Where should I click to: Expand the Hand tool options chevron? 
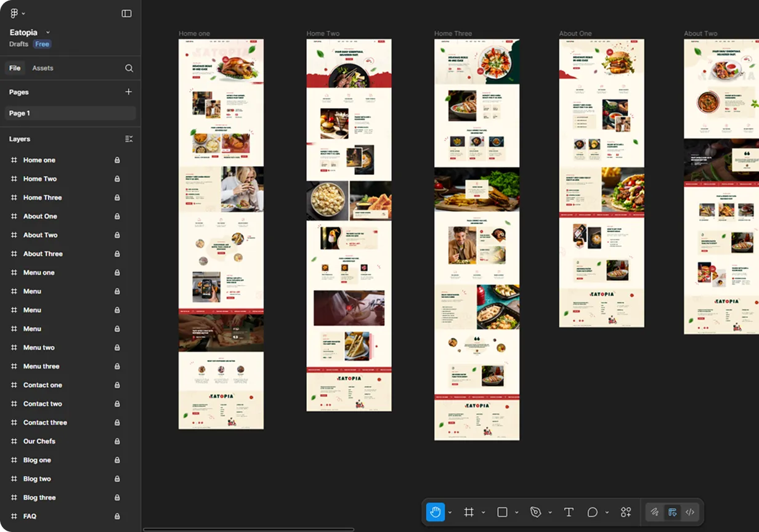450,512
